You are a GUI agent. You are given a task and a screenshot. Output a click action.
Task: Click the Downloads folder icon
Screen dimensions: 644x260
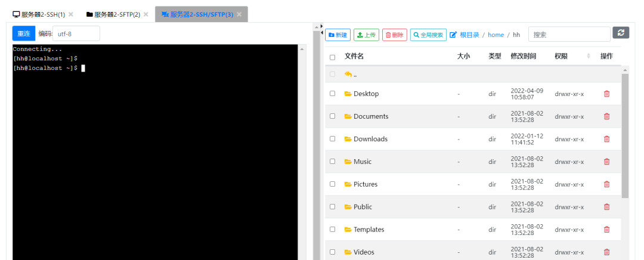348,139
